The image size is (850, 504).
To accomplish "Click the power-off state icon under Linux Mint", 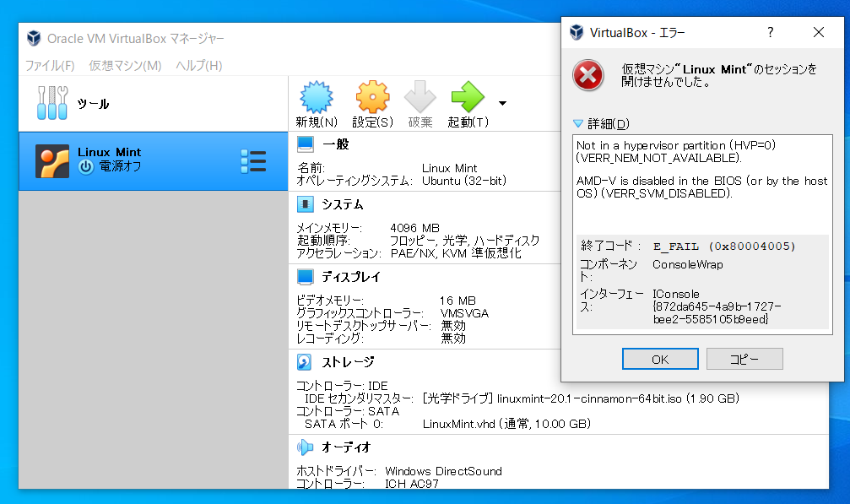I will coord(85,166).
